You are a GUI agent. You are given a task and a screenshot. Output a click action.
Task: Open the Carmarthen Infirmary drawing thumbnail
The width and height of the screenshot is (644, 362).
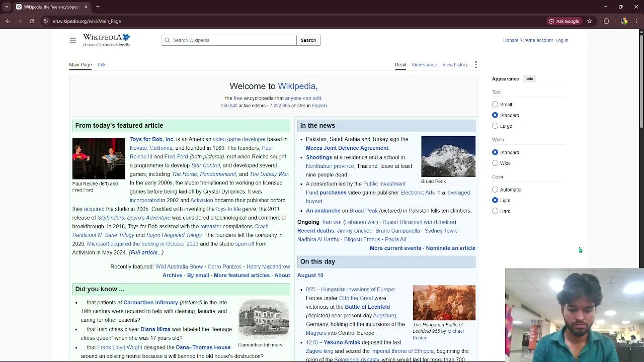coord(264,319)
